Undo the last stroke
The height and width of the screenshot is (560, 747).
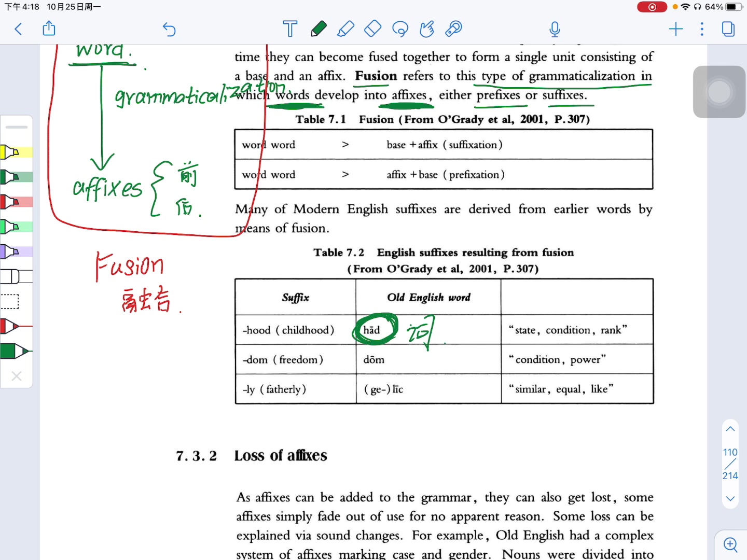click(169, 29)
